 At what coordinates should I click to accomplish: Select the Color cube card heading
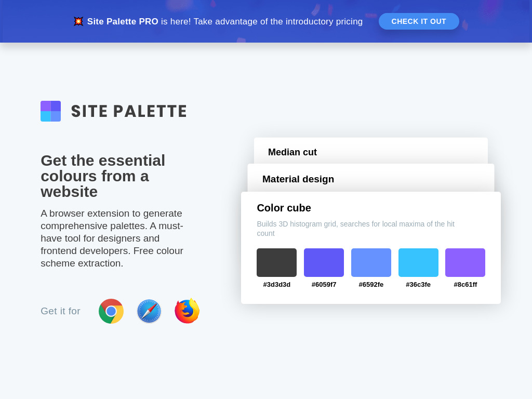(x=284, y=208)
